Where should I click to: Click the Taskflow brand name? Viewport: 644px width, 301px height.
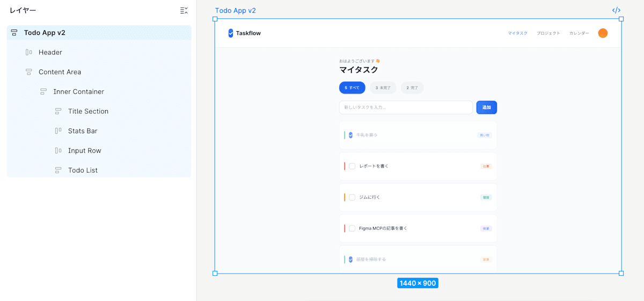click(248, 33)
